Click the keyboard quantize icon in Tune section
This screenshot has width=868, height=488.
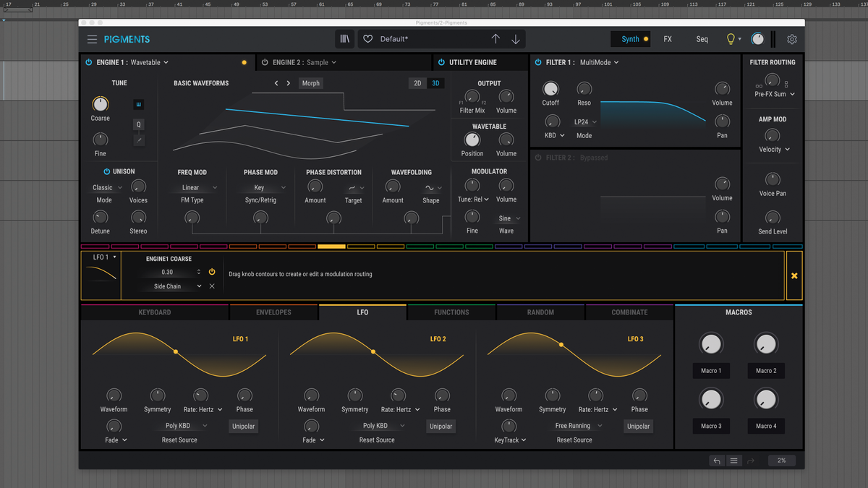point(138,105)
